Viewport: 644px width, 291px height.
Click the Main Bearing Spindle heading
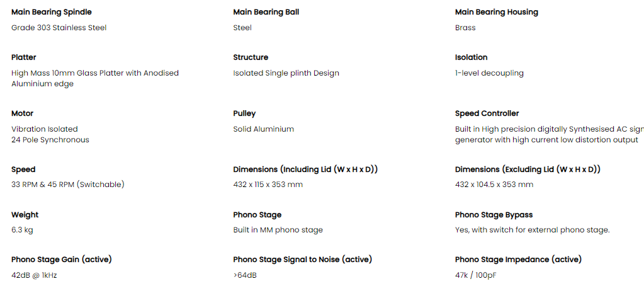pyautogui.click(x=52, y=13)
